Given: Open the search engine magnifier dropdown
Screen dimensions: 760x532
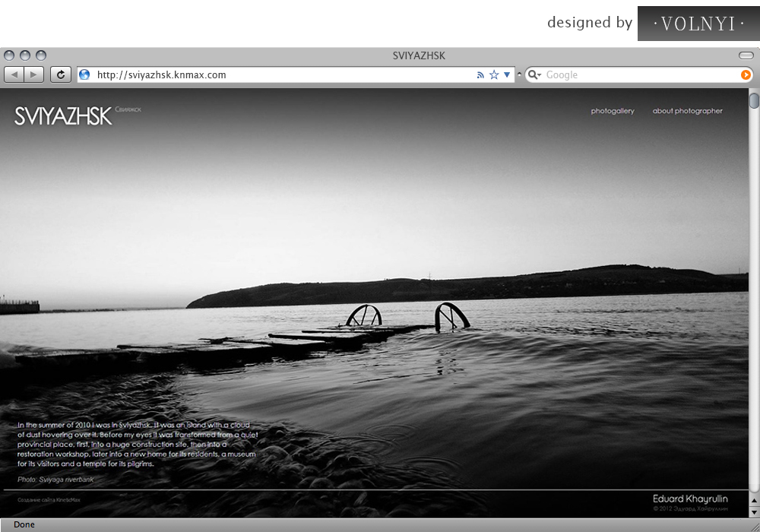Looking at the screenshot, I should [534, 74].
